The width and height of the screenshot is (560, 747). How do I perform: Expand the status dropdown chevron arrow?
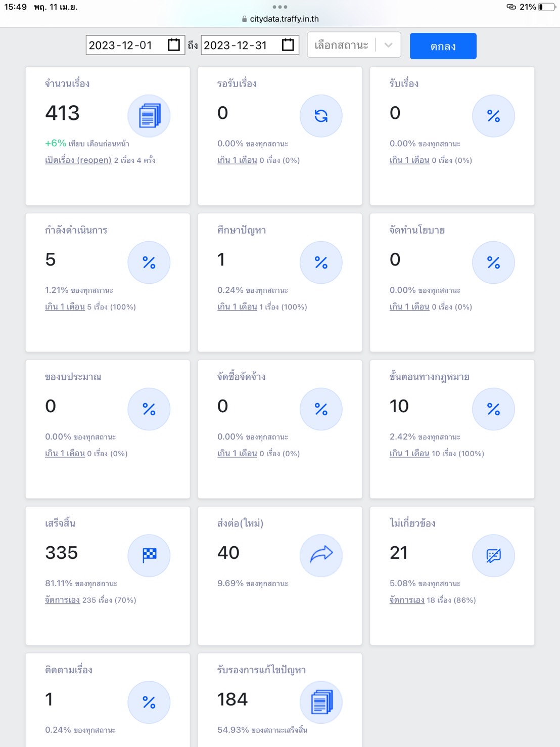[x=389, y=45]
